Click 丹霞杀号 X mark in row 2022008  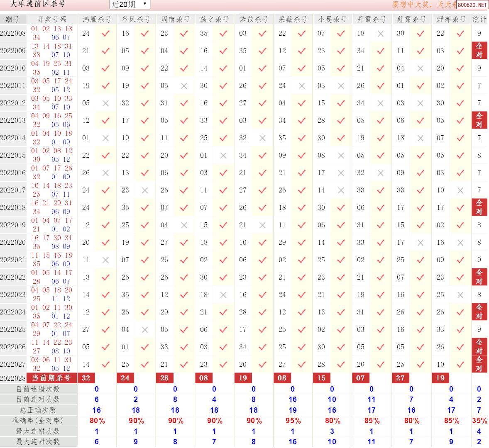pos(381,34)
